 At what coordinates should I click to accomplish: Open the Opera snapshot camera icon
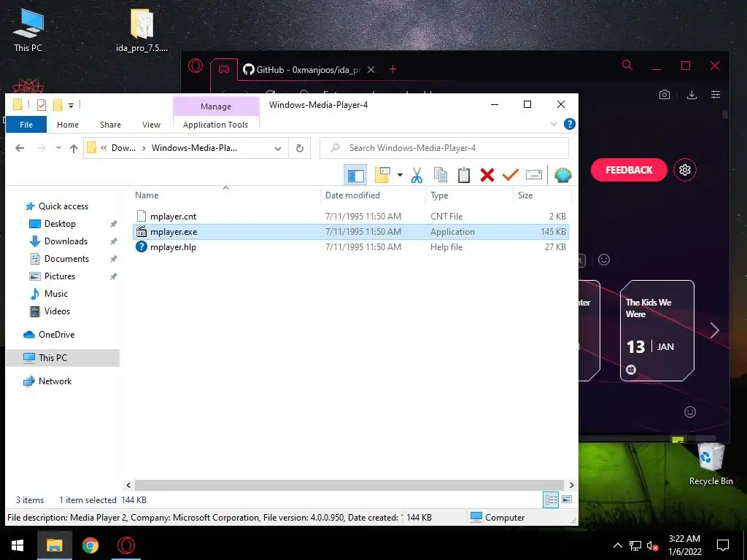click(x=664, y=95)
